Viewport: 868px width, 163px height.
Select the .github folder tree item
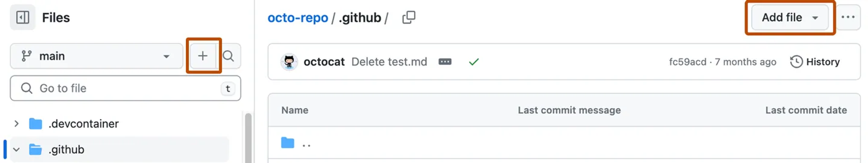coord(119,150)
